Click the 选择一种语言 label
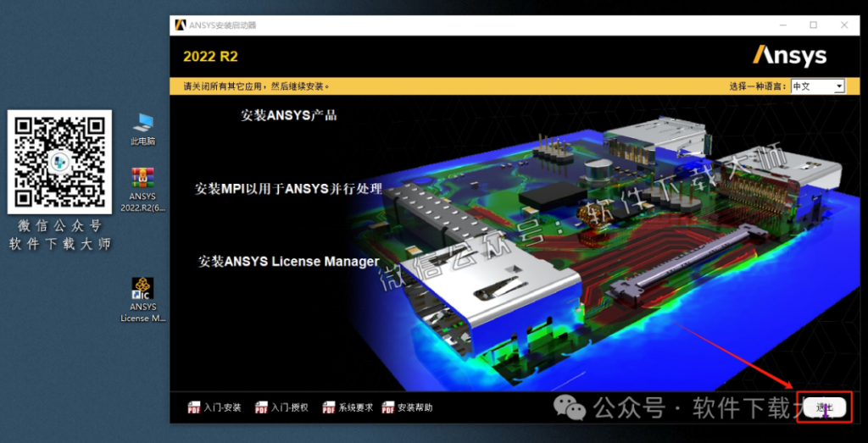Screen dimensions: 868x443 759,86
